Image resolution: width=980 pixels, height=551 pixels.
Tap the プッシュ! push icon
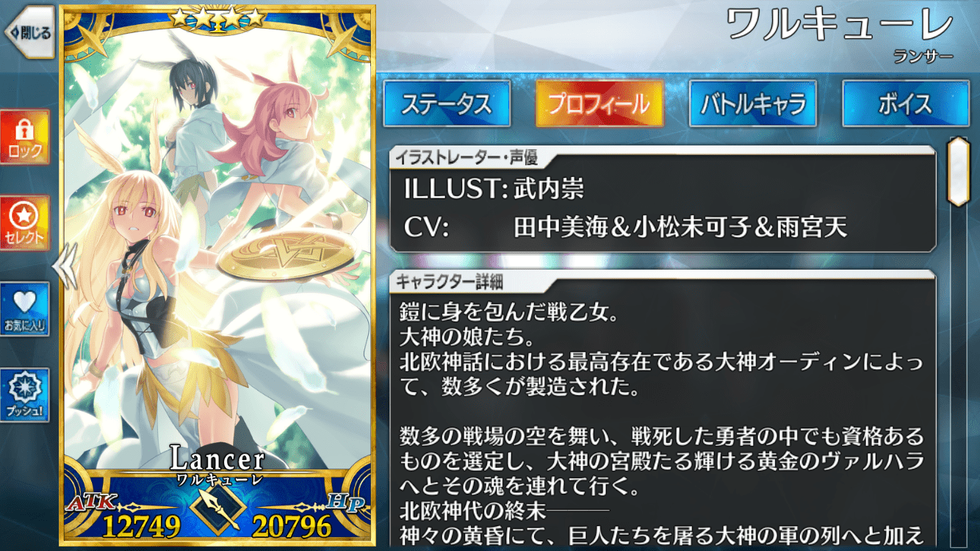tap(25, 395)
